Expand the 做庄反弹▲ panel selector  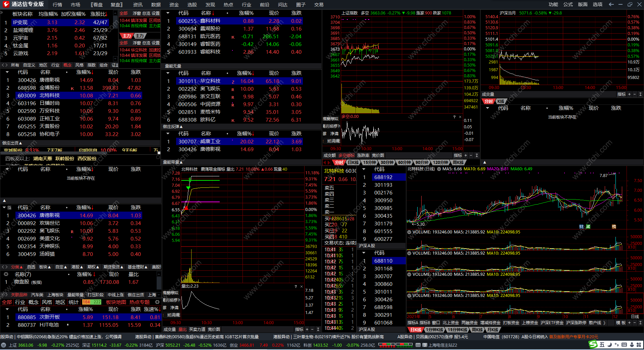[x=173, y=127]
